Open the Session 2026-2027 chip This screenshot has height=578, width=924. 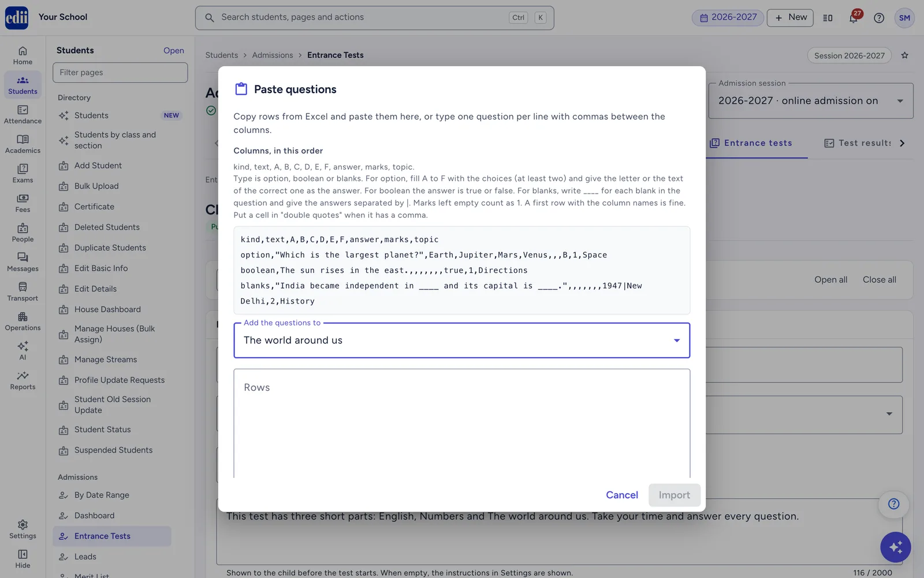tap(850, 55)
